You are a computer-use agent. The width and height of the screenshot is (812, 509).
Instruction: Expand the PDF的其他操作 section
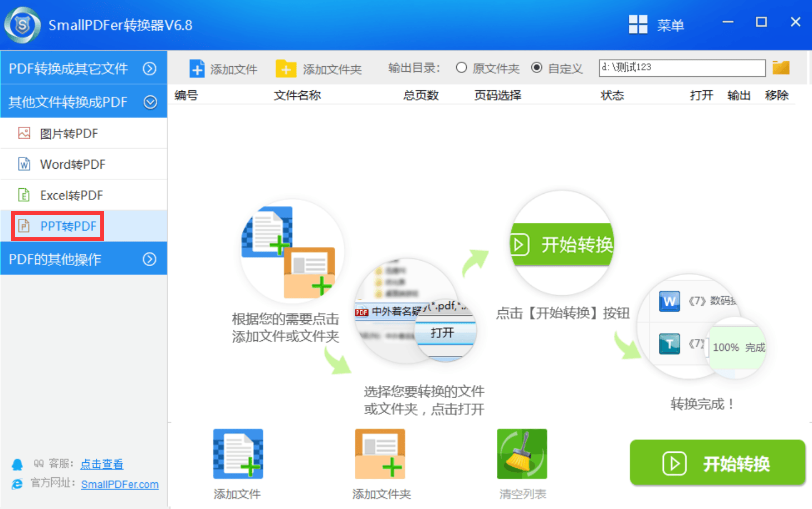click(x=84, y=258)
